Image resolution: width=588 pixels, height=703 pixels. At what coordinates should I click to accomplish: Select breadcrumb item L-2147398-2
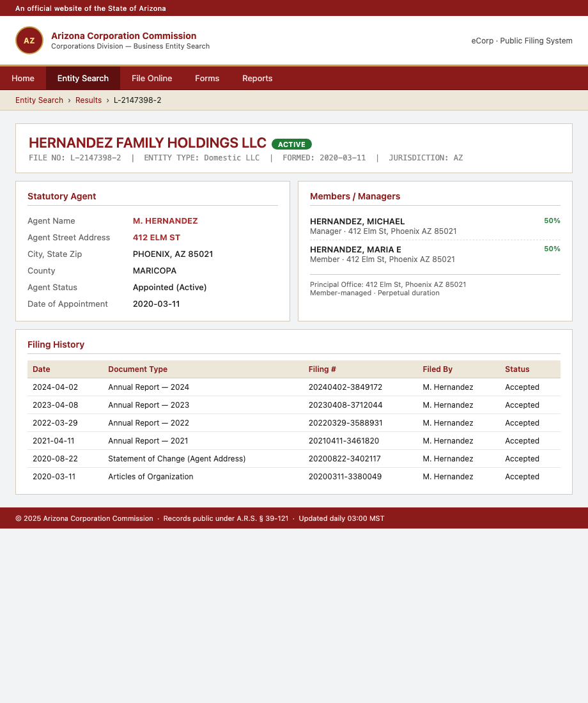(x=137, y=100)
